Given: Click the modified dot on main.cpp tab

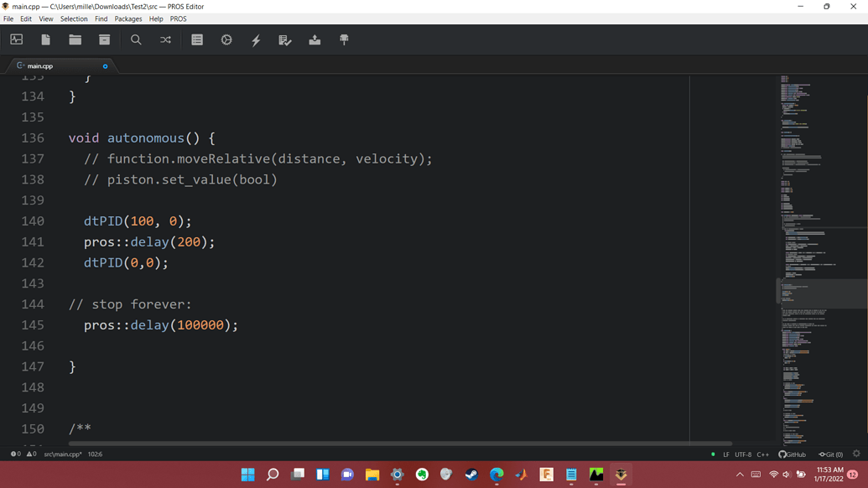Looking at the screenshot, I should click(x=105, y=65).
